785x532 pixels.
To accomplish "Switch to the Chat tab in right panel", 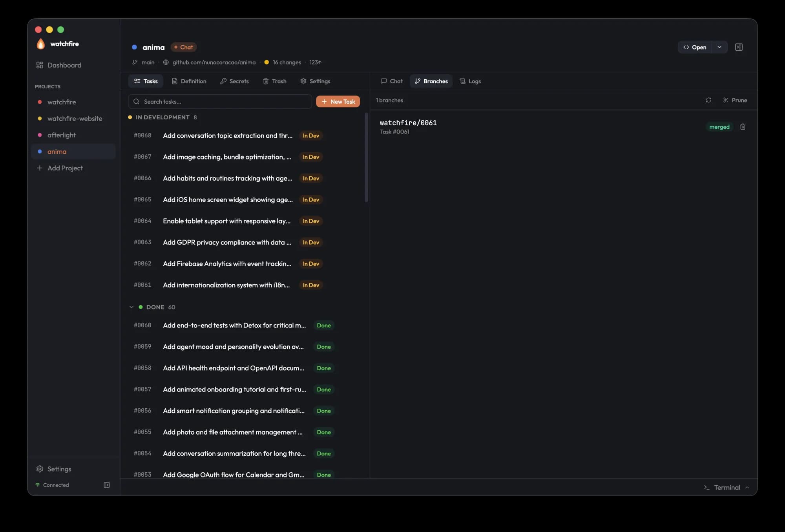I will pyautogui.click(x=392, y=81).
